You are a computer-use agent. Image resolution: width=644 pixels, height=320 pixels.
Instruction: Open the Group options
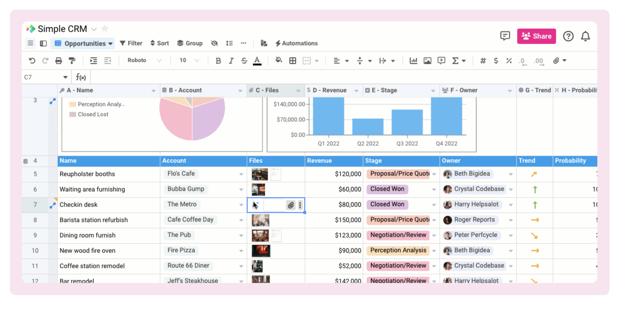[x=190, y=43]
